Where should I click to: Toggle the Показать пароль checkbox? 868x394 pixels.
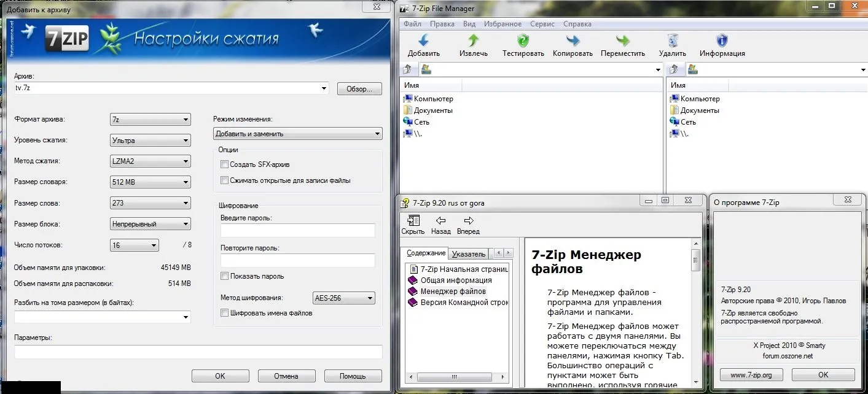225,276
